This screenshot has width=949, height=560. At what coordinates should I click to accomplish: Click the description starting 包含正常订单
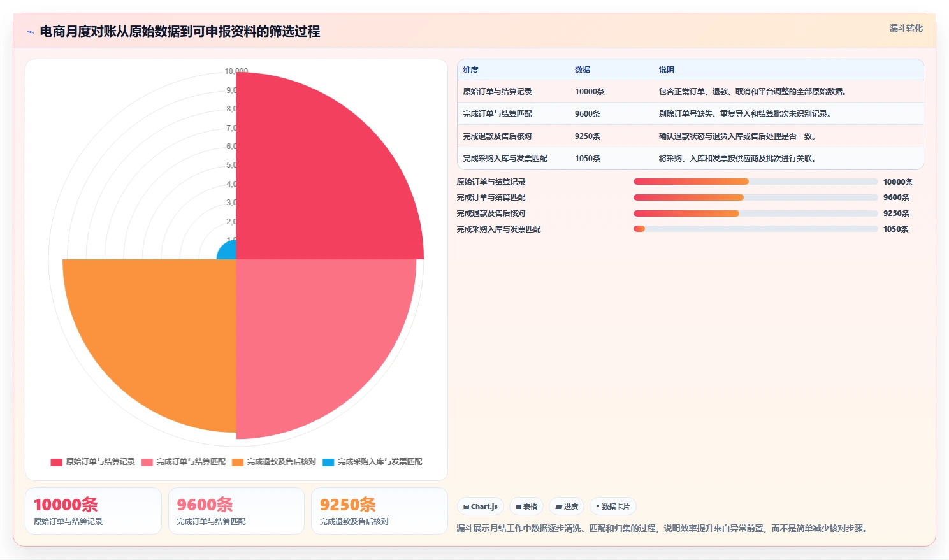(753, 92)
